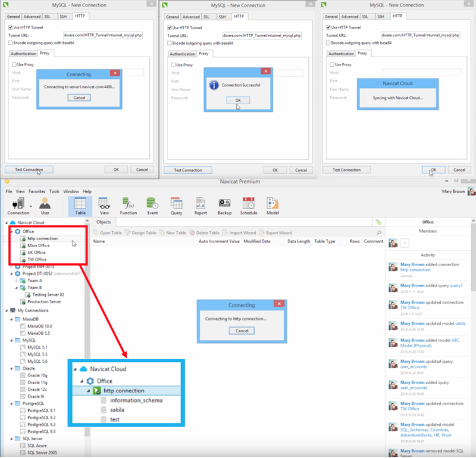The image size is (476, 458).
Task: Click the User toolbar icon
Action: point(45,206)
